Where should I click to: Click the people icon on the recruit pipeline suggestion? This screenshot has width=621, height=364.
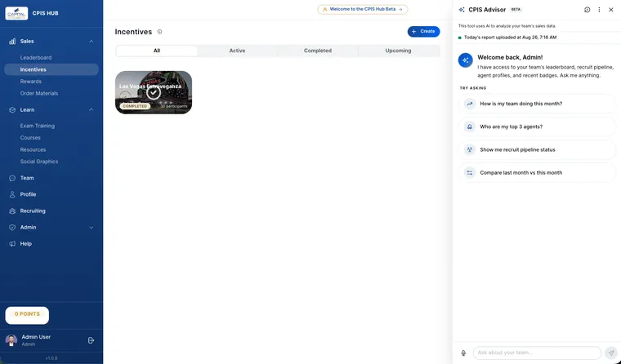click(x=469, y=149)
